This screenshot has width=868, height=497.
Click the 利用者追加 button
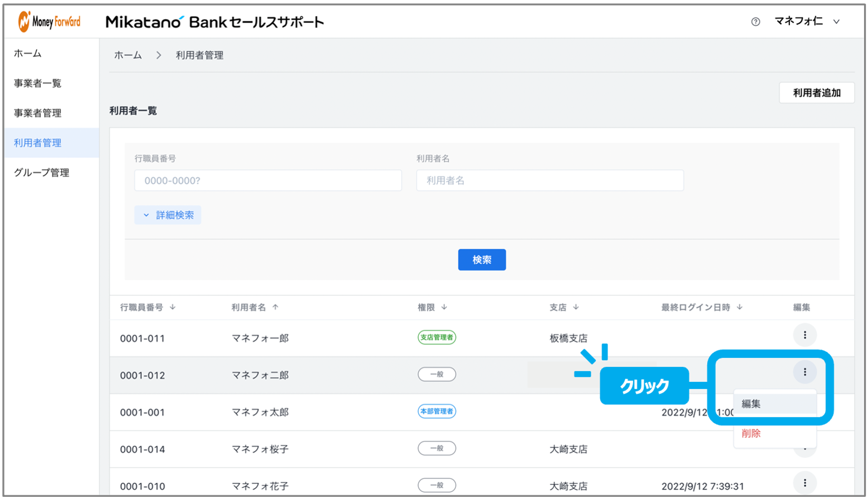(817, 93)
